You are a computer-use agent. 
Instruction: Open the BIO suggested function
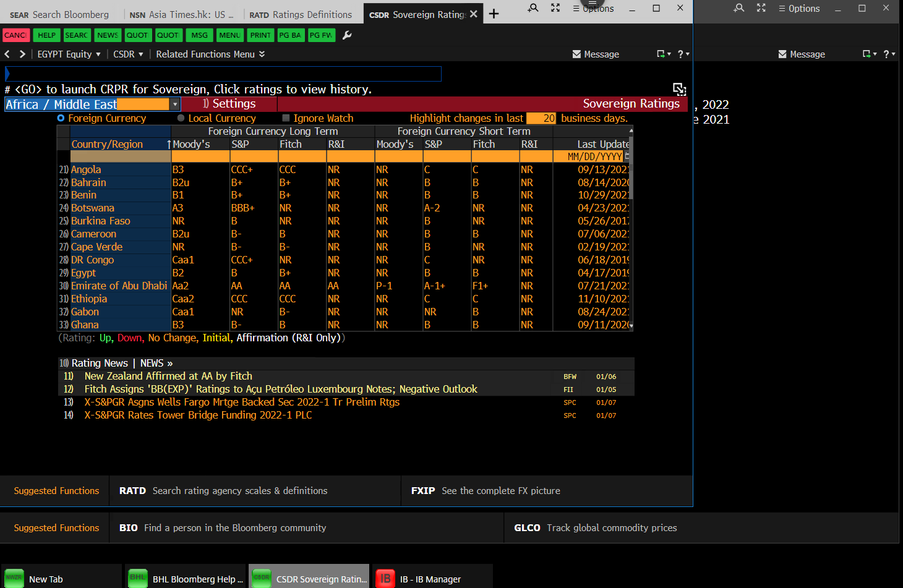click(306, 528)
